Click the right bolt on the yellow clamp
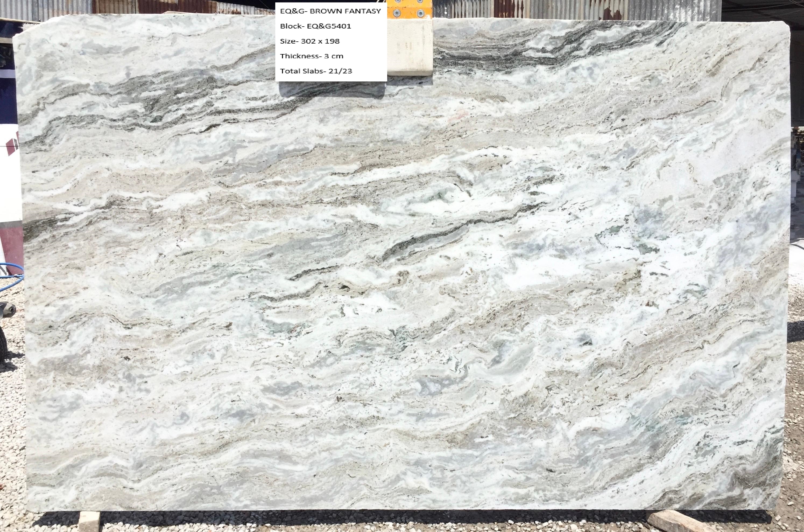 [x=420, y=13]
